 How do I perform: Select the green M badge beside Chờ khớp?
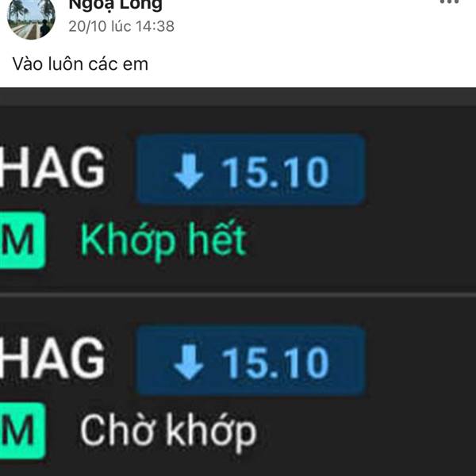pyautogui.click(x=22, y=431)
